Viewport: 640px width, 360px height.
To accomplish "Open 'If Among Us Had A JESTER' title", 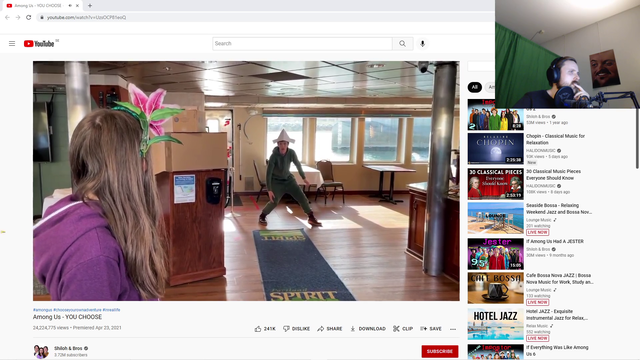I will (555, 242).
